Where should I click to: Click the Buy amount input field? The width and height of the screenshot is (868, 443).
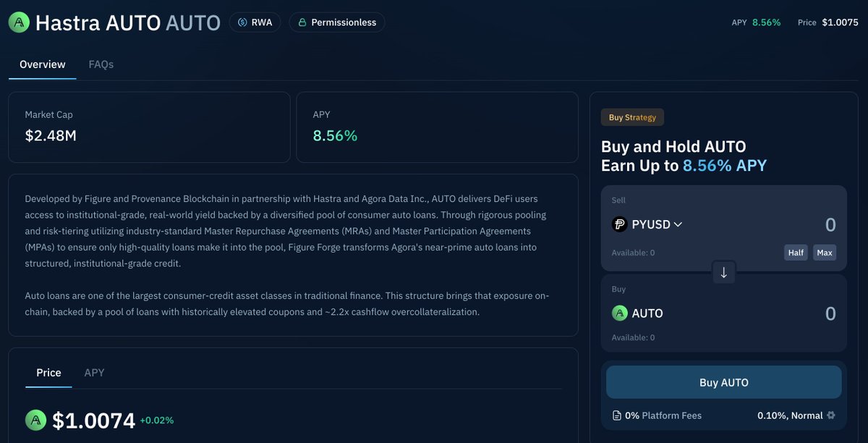830,313
